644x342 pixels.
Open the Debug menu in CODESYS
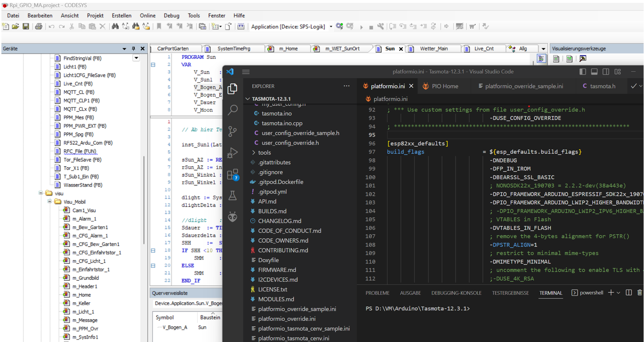coord(172,16)
